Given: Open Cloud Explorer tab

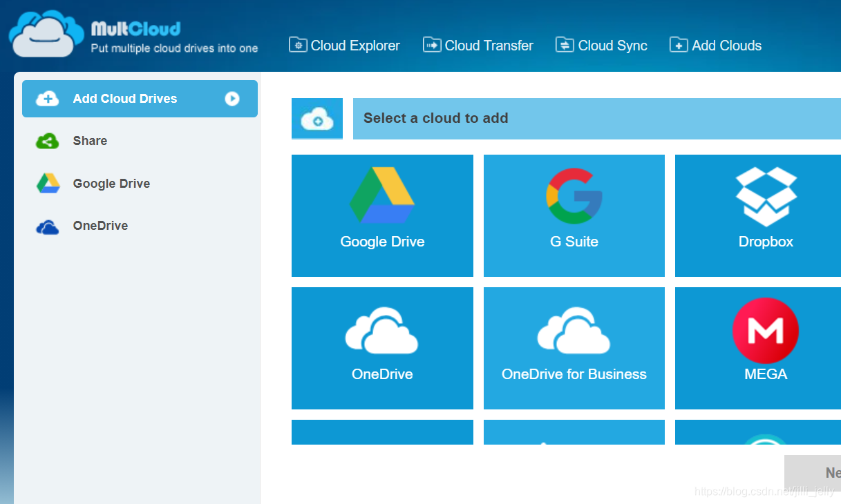Looking at the screenshot, I should (x=344, y=46).
